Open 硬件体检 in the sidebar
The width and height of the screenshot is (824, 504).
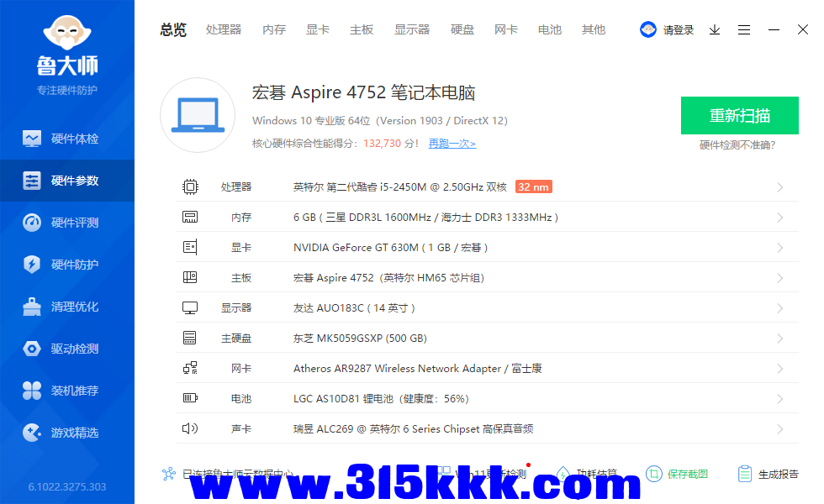[67, 139]
